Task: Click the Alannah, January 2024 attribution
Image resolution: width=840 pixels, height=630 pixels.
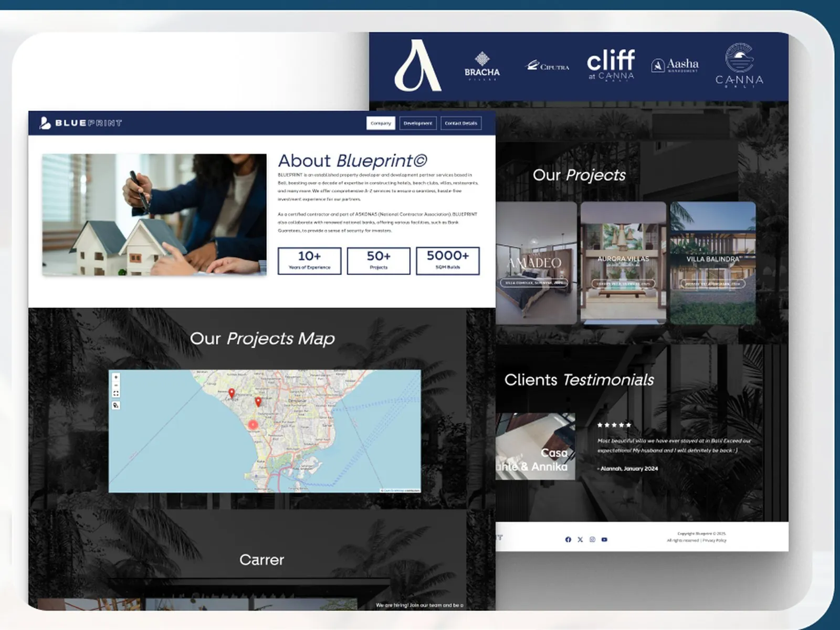Action: (628, 468)
